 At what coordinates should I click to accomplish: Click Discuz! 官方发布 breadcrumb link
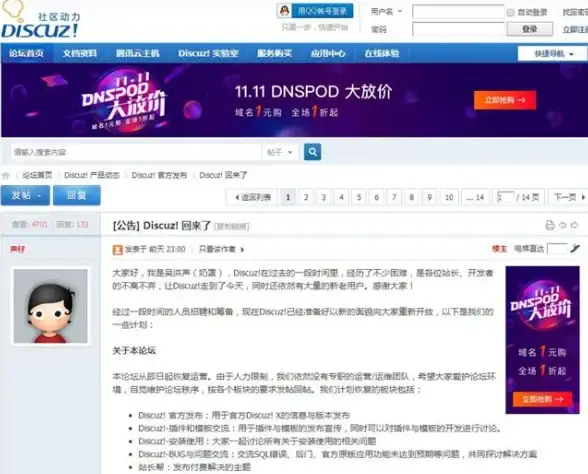pos(159,175)
